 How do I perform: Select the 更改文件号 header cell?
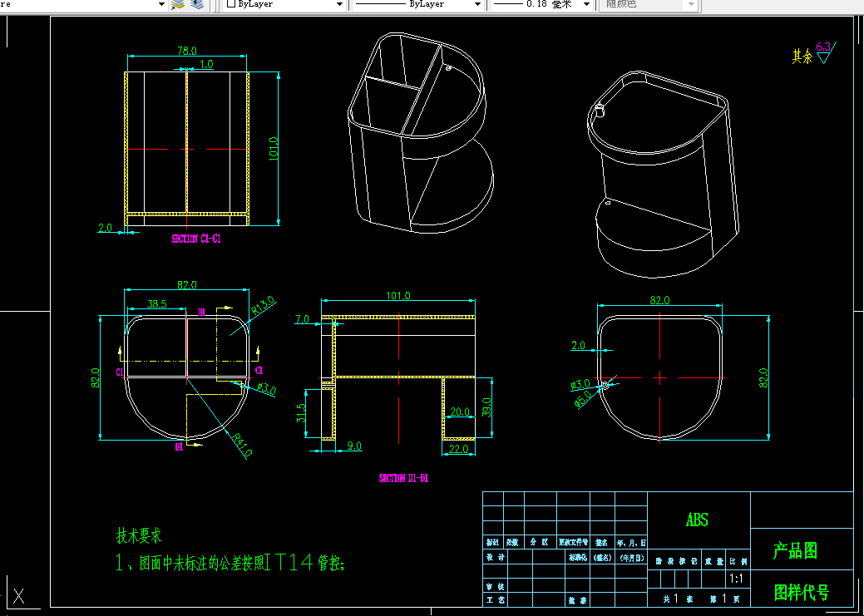(574, 542)
